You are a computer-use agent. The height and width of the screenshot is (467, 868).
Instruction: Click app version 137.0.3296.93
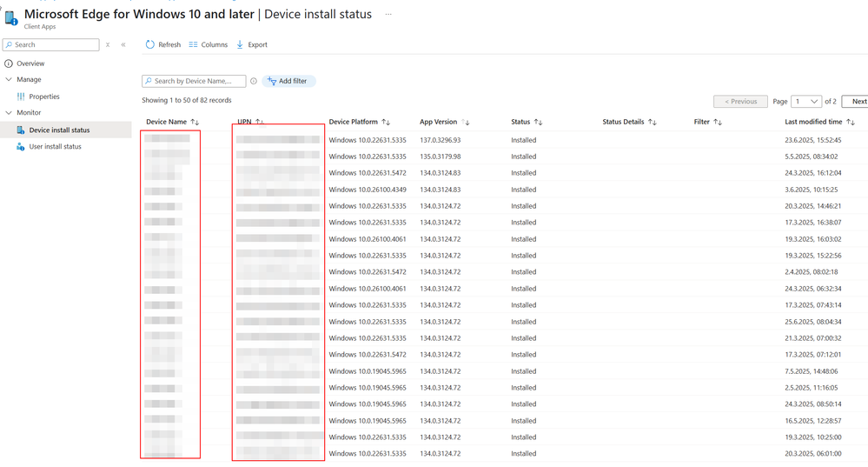click(441, 140)
